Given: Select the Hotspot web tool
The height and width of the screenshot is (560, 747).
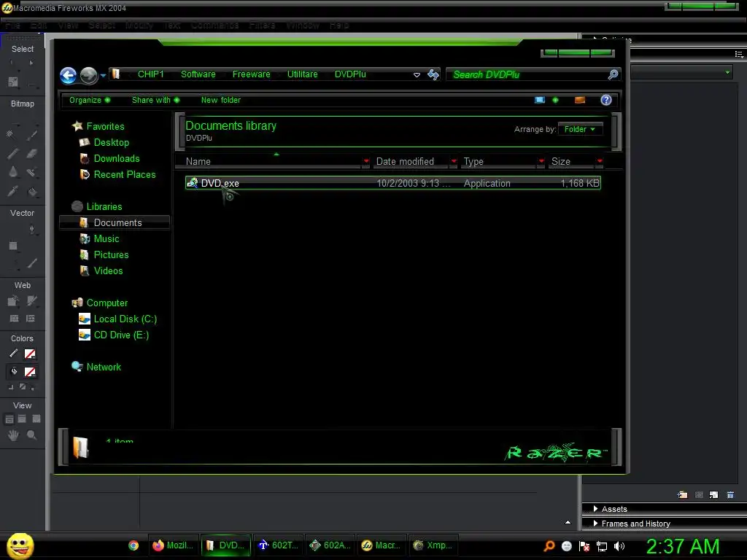Looking at the screenshot, I should 13,301.
